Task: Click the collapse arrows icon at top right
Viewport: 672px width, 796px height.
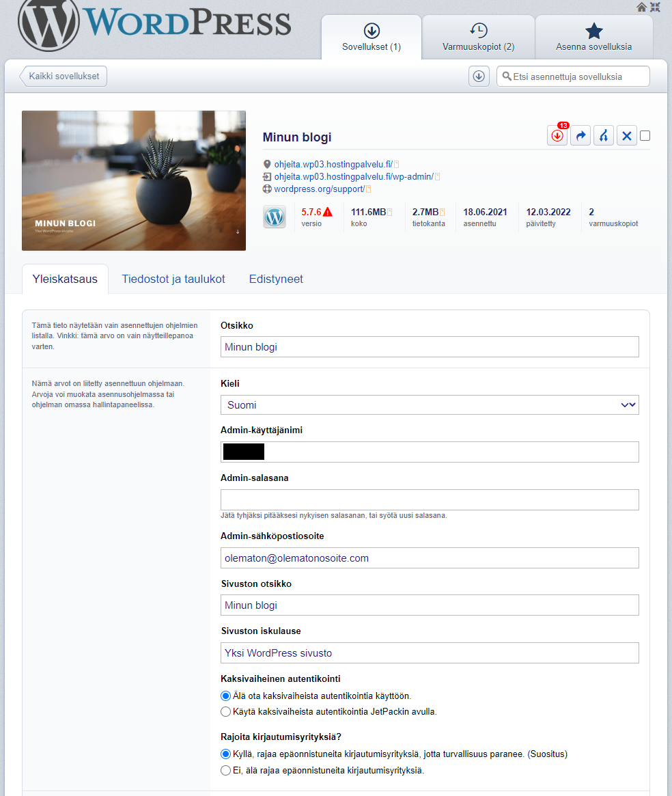Action: tap(656, 7)
